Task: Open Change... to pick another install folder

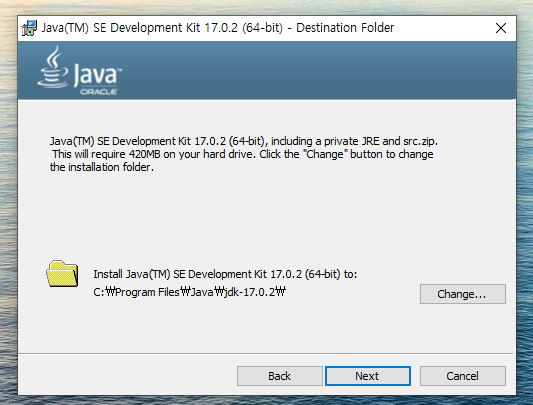Action: tap(463, 294)
